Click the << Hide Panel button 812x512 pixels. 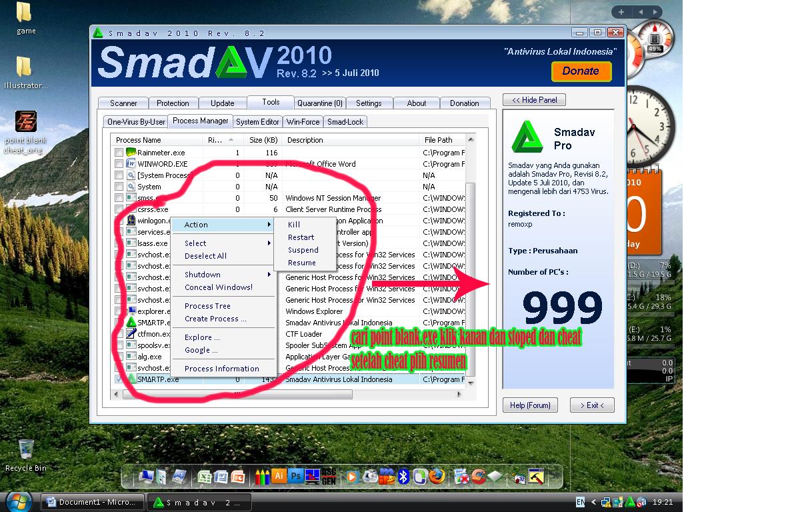pos(535,100)
